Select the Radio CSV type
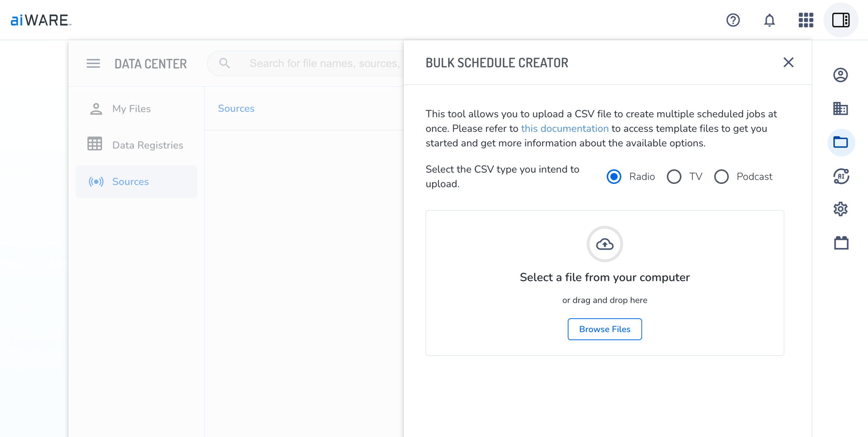The height and width of the screenshot is (437, 868). 614,177
